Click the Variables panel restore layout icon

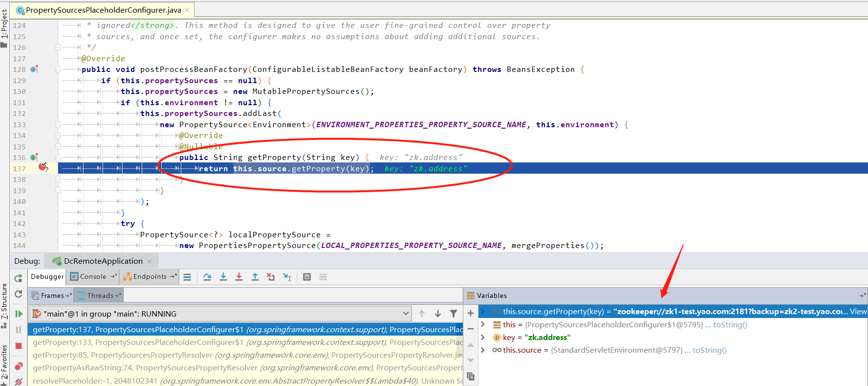pyautogui.click(x=862, y=295)
